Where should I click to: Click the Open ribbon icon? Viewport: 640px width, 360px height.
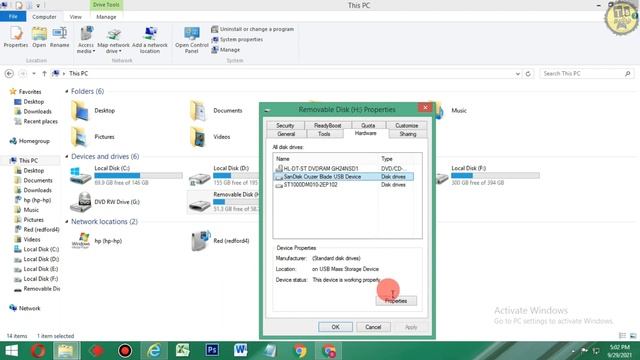39,37
